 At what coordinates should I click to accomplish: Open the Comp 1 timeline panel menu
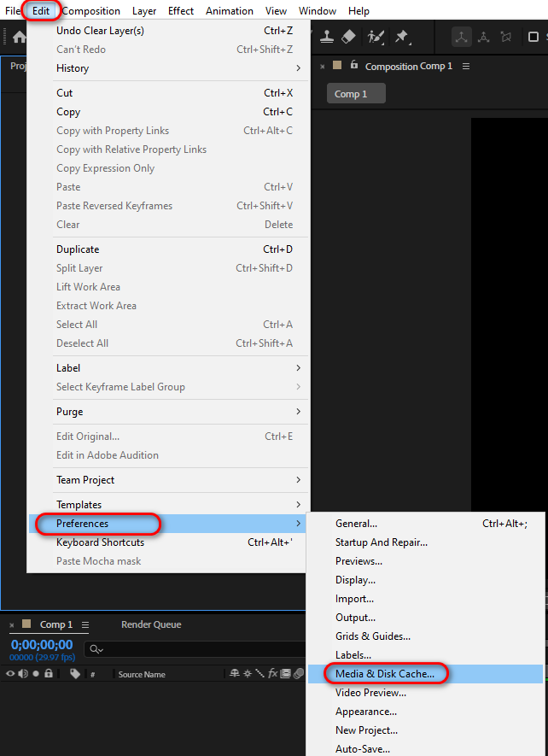tap(85, 624)
